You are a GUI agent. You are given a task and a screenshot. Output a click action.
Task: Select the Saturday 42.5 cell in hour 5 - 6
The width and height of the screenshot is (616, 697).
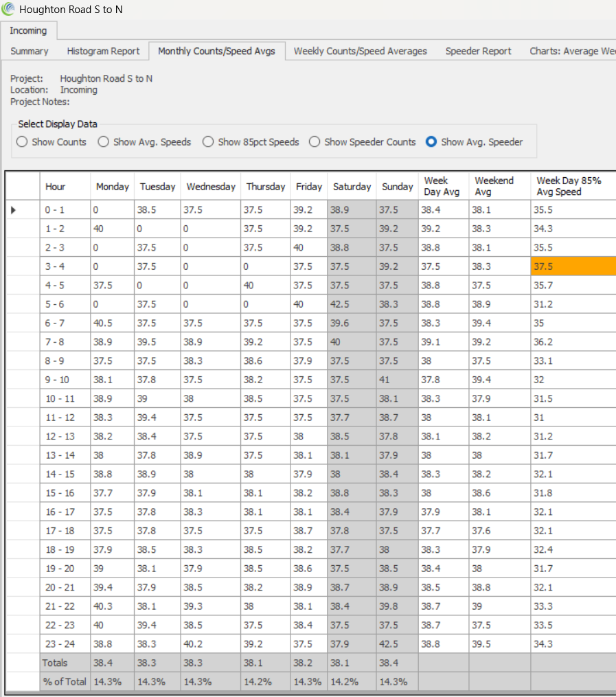click(x=352, y=304)
